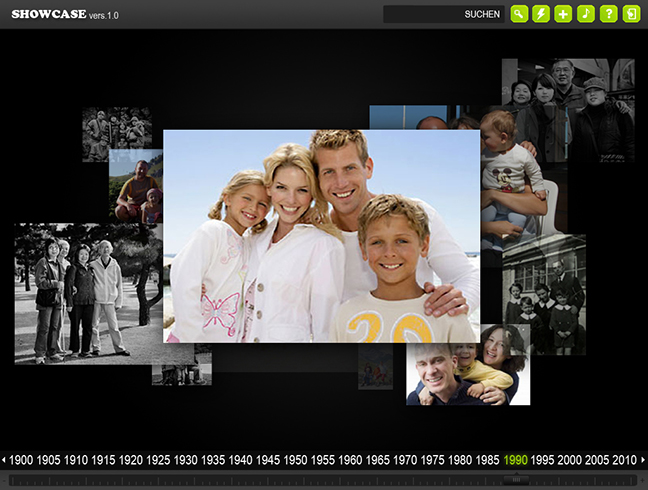Click the lightning bolt icon

[x=541, y=14]
